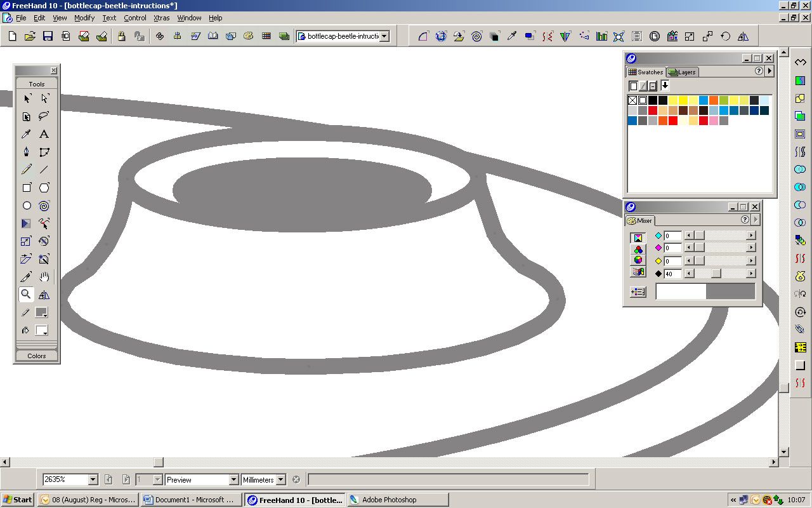The height and width of the screenshot is (508, 812).
Task: Open the Preview mode dropdown
Action: coord(233,479)
